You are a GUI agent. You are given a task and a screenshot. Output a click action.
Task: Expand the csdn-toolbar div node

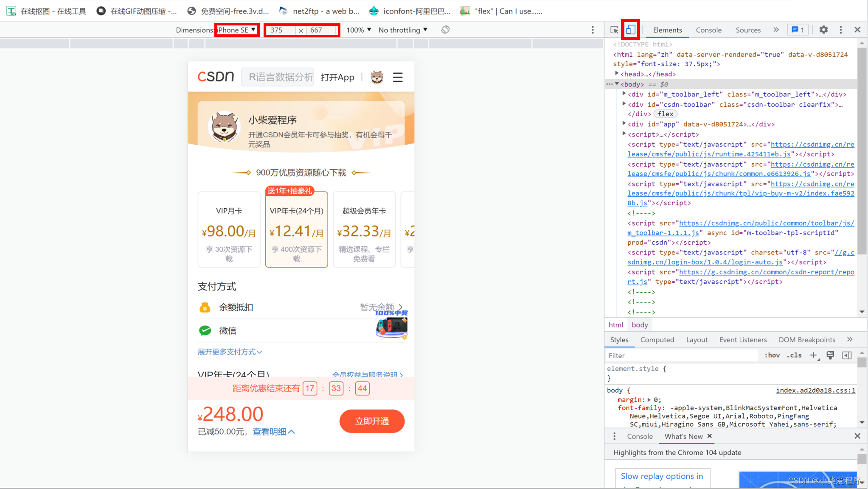coord(624,104)
